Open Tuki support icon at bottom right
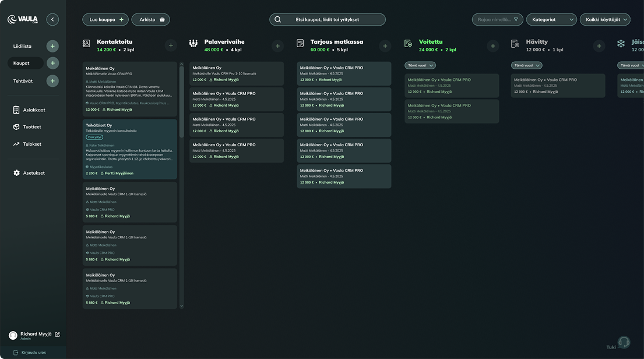This screenshot has width=644, height=359. (x=623, y=342)
